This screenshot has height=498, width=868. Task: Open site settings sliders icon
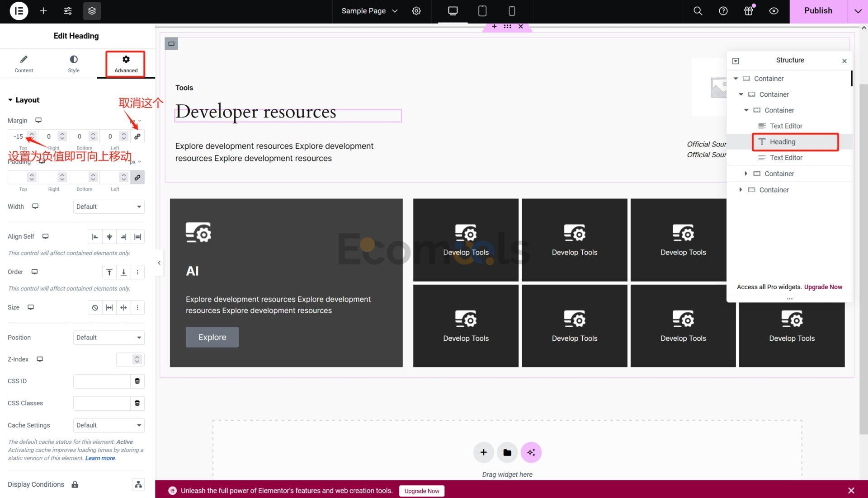[x=68, y=11]
